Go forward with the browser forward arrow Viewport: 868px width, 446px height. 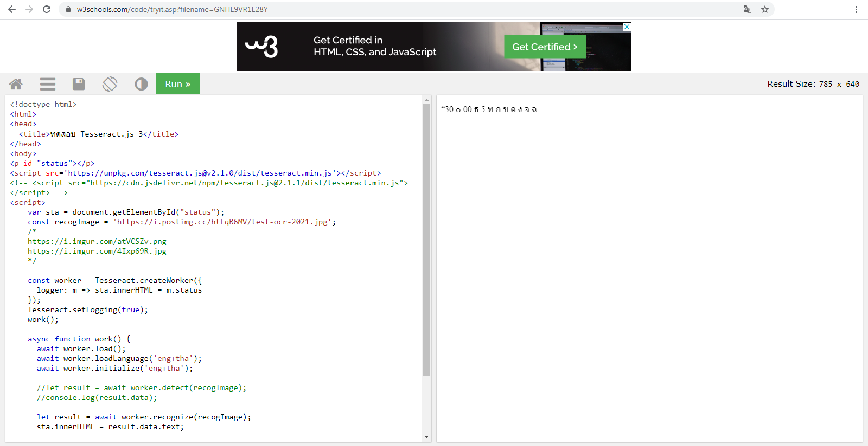pos(29,9)
